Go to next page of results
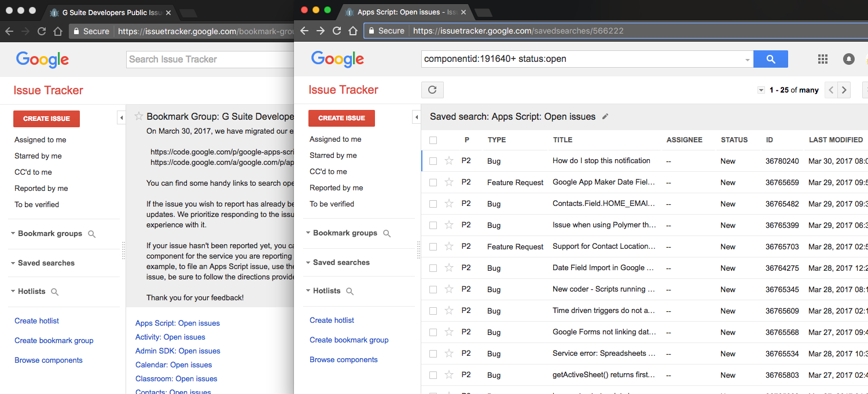Viewport: 868px width, 394px height. [x=844, y=90]
